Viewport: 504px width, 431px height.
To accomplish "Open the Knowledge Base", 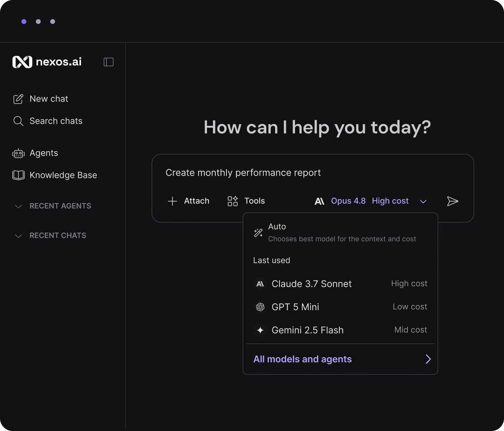I will coord(55,175).
